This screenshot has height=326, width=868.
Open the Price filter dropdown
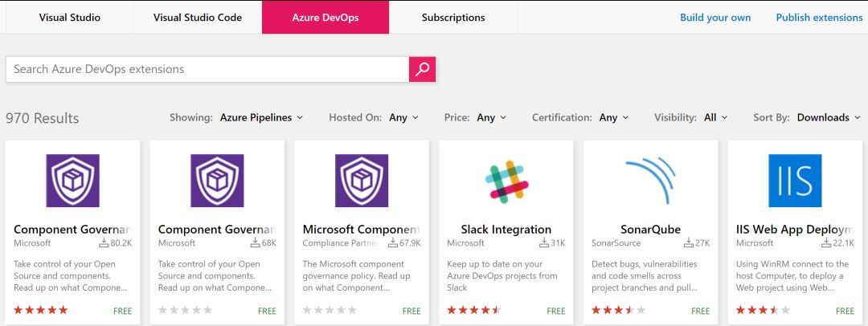pos(492,117)
